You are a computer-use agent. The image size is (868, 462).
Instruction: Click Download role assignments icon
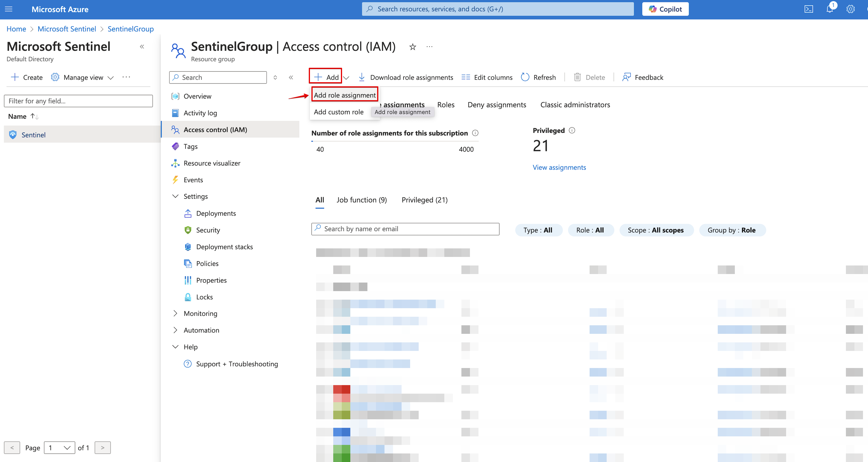point(362,77)
